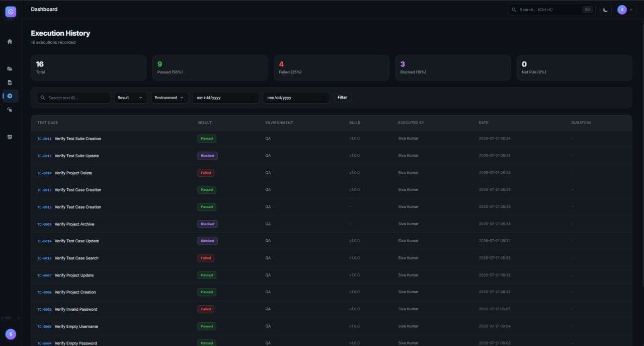Click the date 2026-07-21 08:05
Viewport: 644px width, 346px height.
click(495, 309)
